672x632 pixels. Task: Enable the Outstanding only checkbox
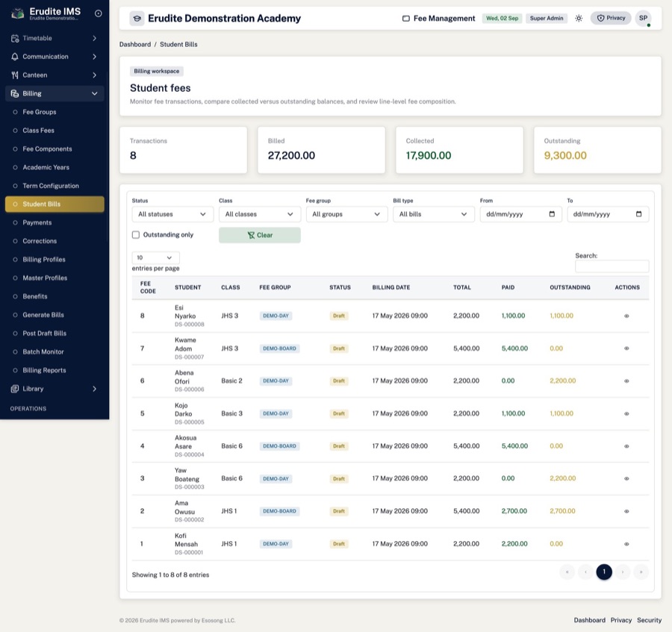point(136,234)
